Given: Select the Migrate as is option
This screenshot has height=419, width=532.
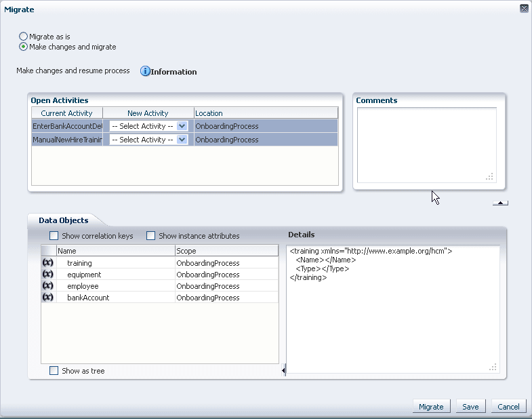Looking at the screenshot, I should tap(23, 37).
